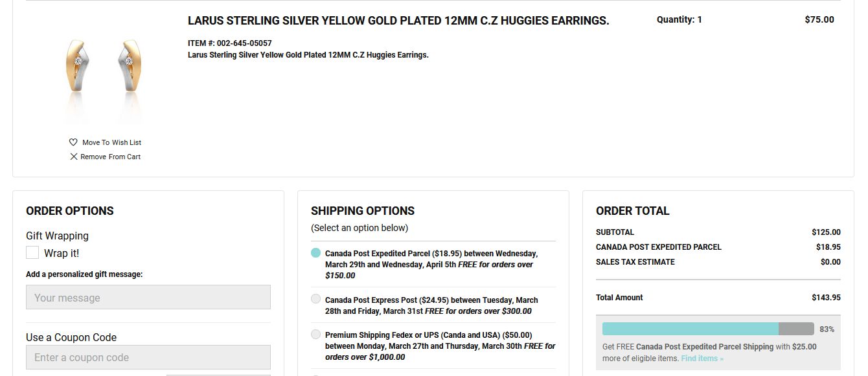Image resolution: width=868 pixels, height=376 pixels.
Task: Select Canada Post Expedited Parcel radio button
Action: [315, 253]
